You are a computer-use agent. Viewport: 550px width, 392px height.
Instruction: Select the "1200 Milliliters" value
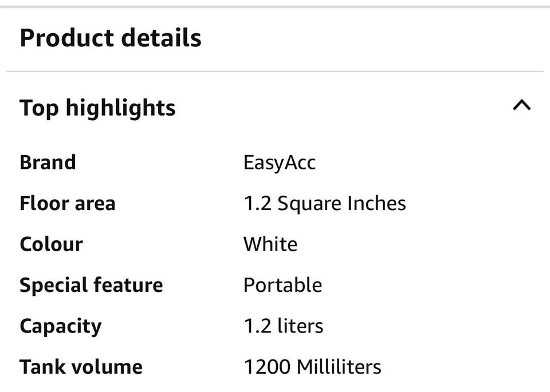[x=312, y=367]
